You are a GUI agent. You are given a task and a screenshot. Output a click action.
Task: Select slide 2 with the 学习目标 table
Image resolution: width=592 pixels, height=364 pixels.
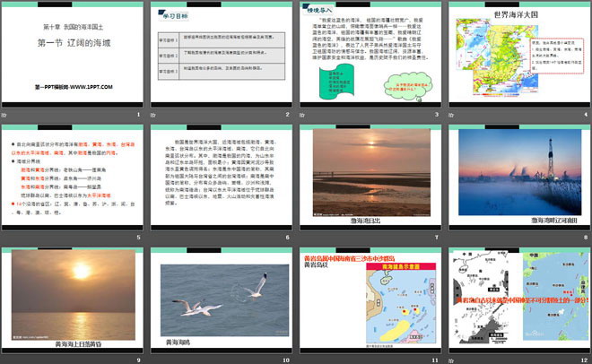click(222, 55)
